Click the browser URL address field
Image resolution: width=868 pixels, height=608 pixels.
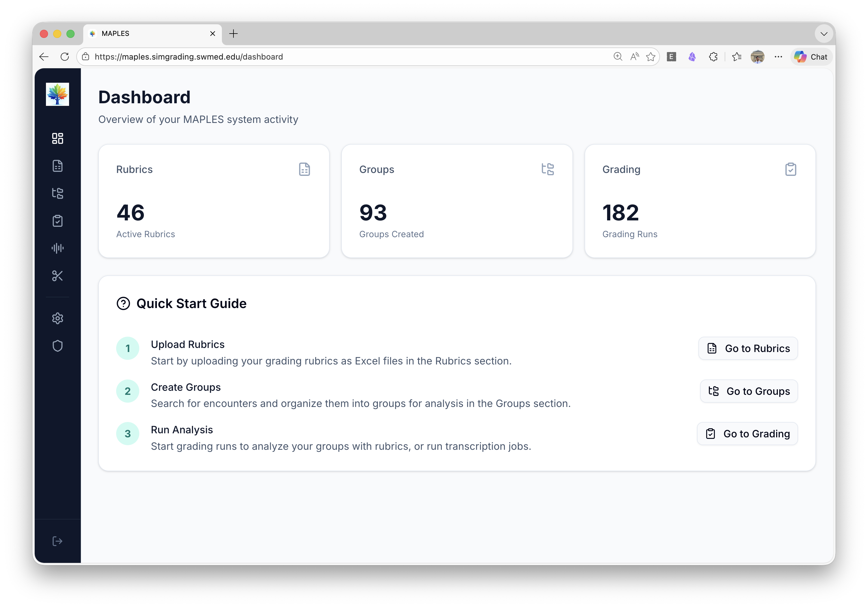click(340, 57)
